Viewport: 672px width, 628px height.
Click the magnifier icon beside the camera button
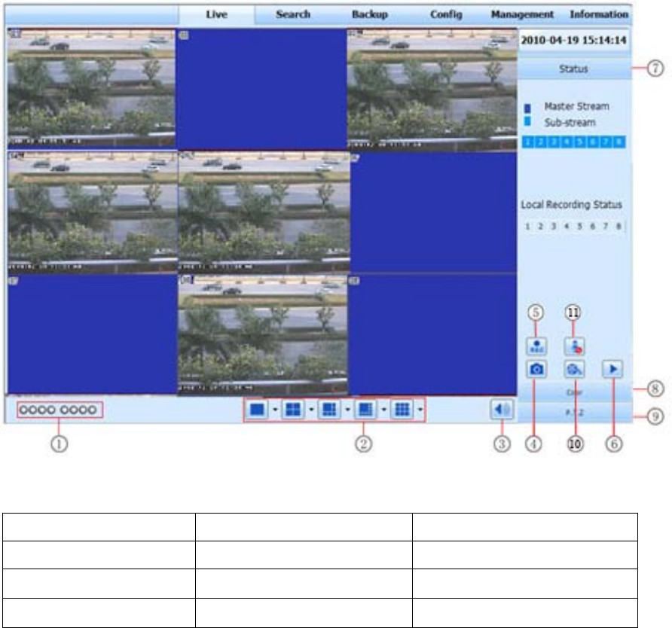(x=574, y=369)
